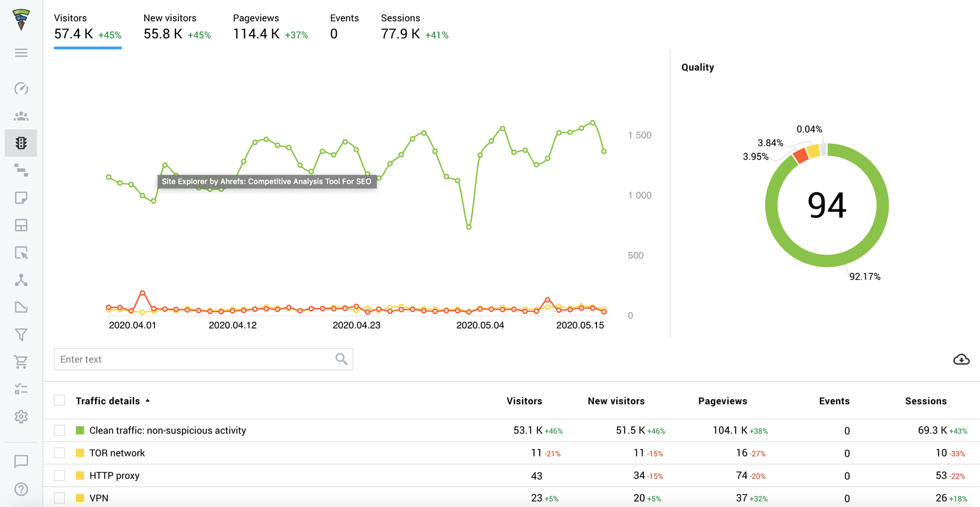Click the traffic light icon in sidebar
This screenshot has height=507, width=980.
point(21,143)
